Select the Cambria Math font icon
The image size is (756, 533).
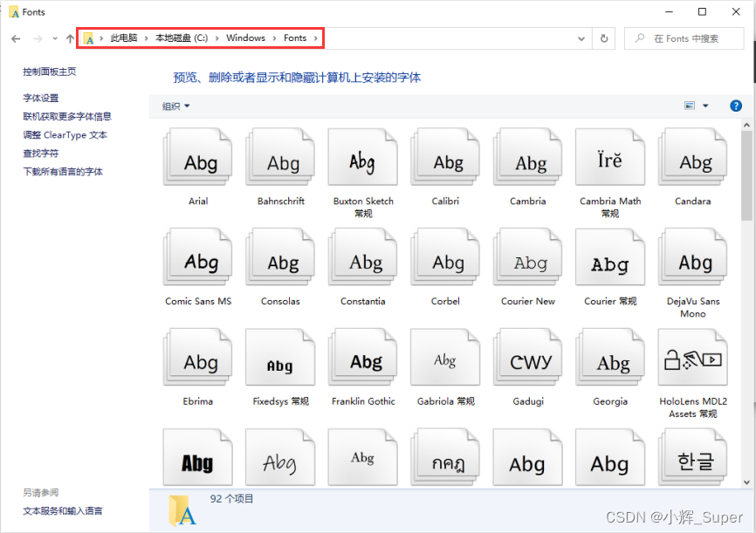pos(610,157)
